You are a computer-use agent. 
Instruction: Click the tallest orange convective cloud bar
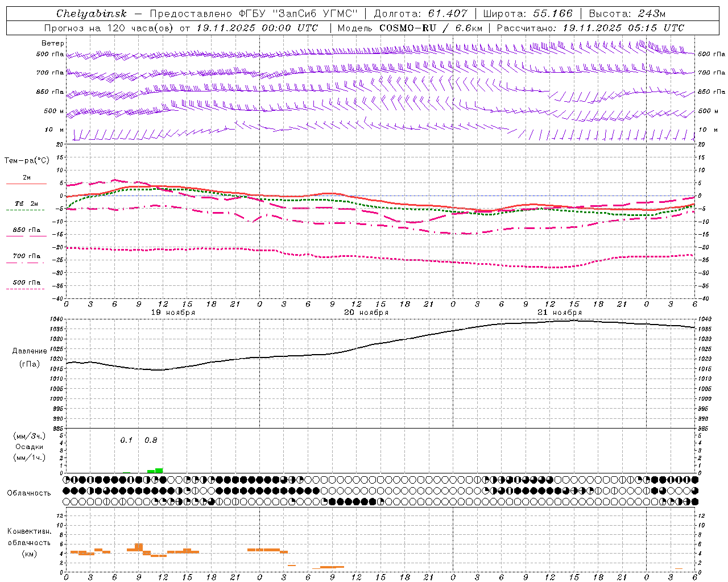click(139, 547)
